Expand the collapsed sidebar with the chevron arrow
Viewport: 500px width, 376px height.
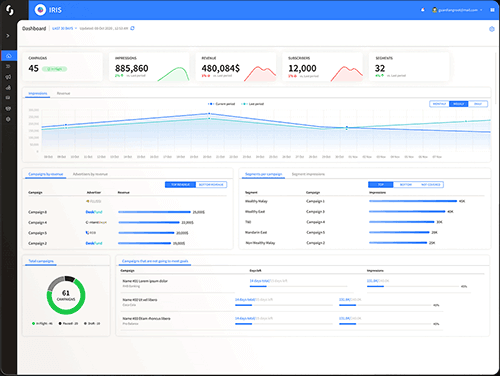coord(8,36)
